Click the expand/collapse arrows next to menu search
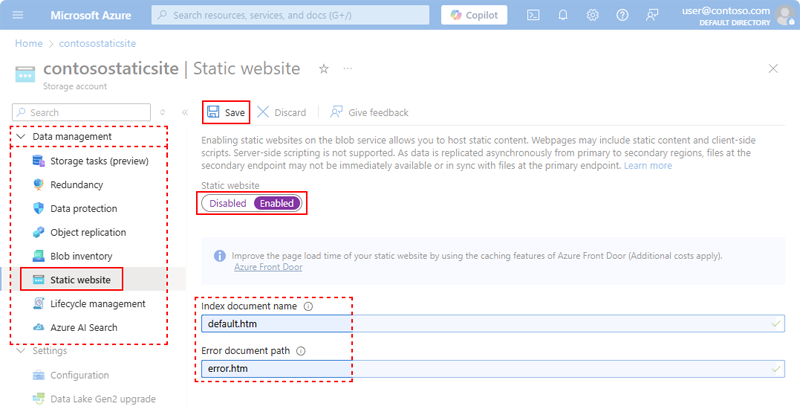The image size is (800, 412). click(163, 112)
